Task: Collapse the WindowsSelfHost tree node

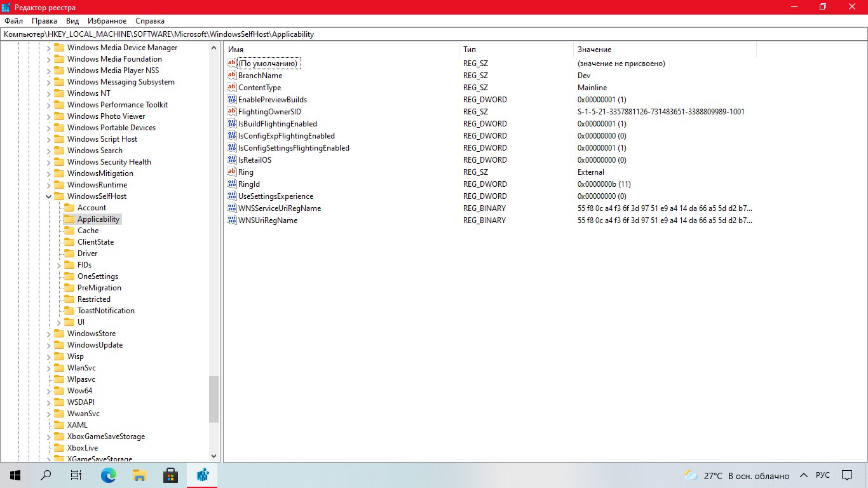Action: coord(48,196)
